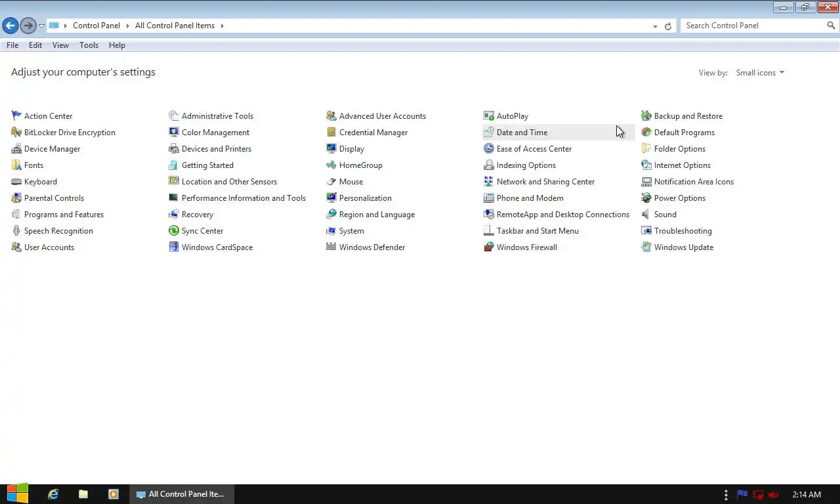Click the muted volume tray icon

pyautogui.click(x=774, y=495)
